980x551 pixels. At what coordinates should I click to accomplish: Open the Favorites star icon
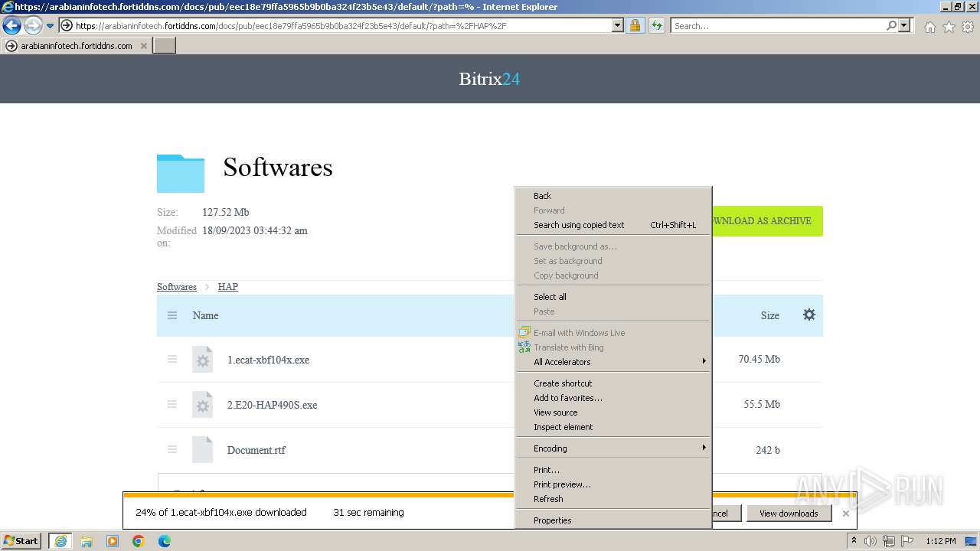(x=949, y=27)
